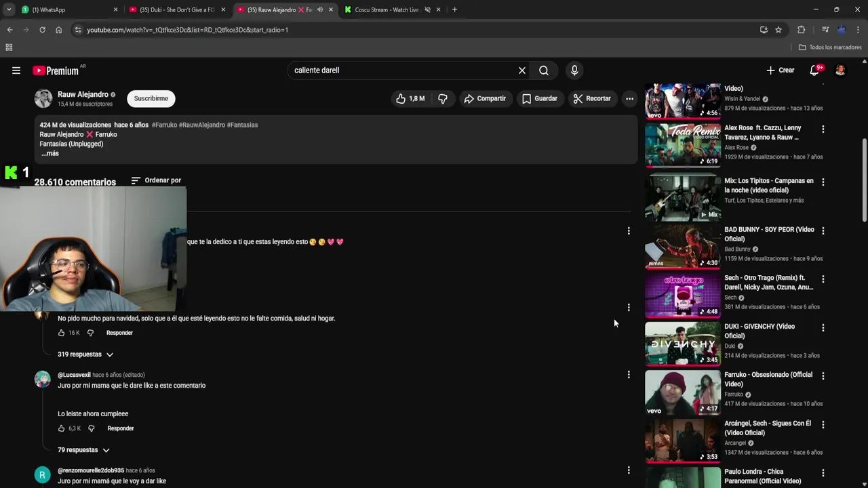This screenshot has height=488, width=868.
Task: Open Rauw Alejandro channel name
Action: 83,94
